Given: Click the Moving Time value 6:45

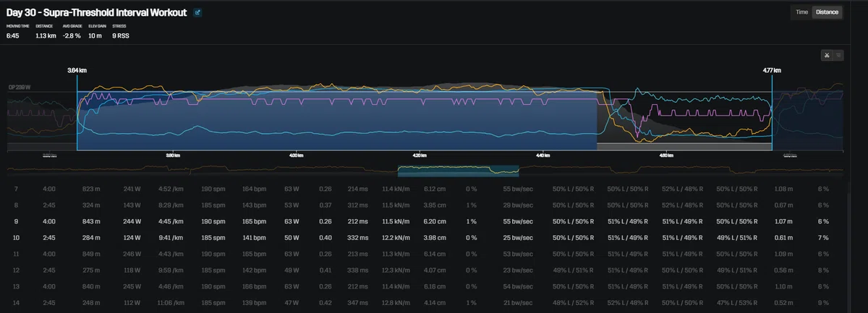Looking at the screenshot, I should 12,35.
